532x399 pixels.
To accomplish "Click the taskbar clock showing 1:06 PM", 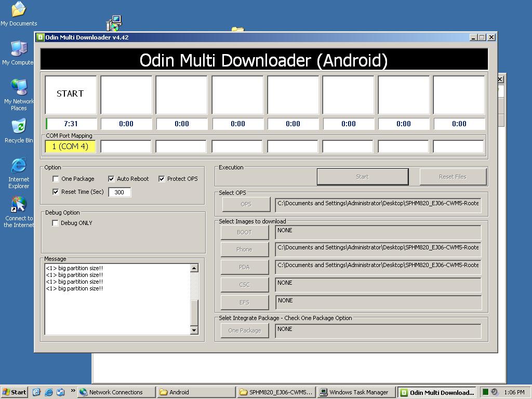I will point(514,392).
